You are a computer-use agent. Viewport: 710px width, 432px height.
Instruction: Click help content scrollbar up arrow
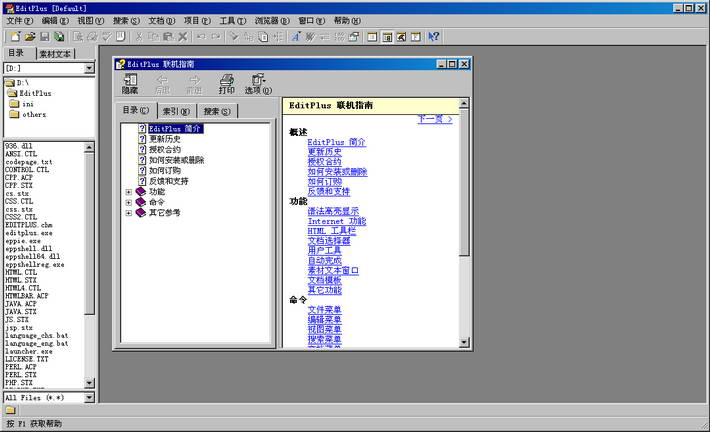click(x=464, y=104)
